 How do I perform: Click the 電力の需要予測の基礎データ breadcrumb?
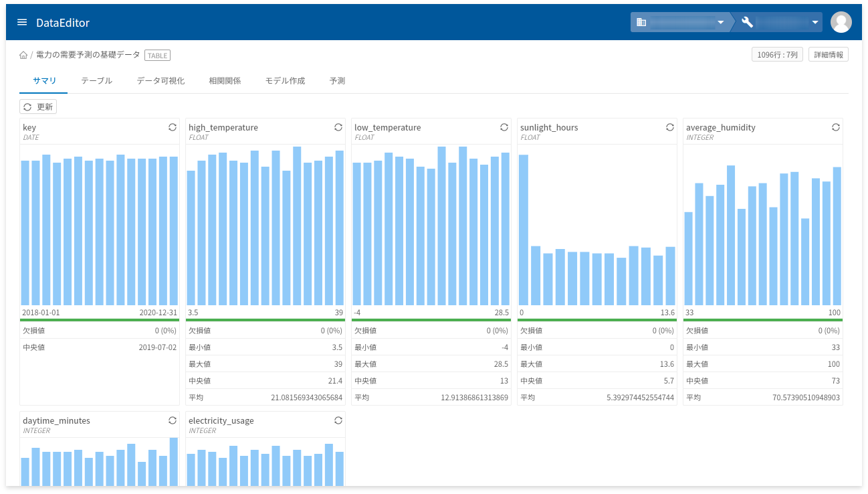pyautogui.click(x=88, y=55)
